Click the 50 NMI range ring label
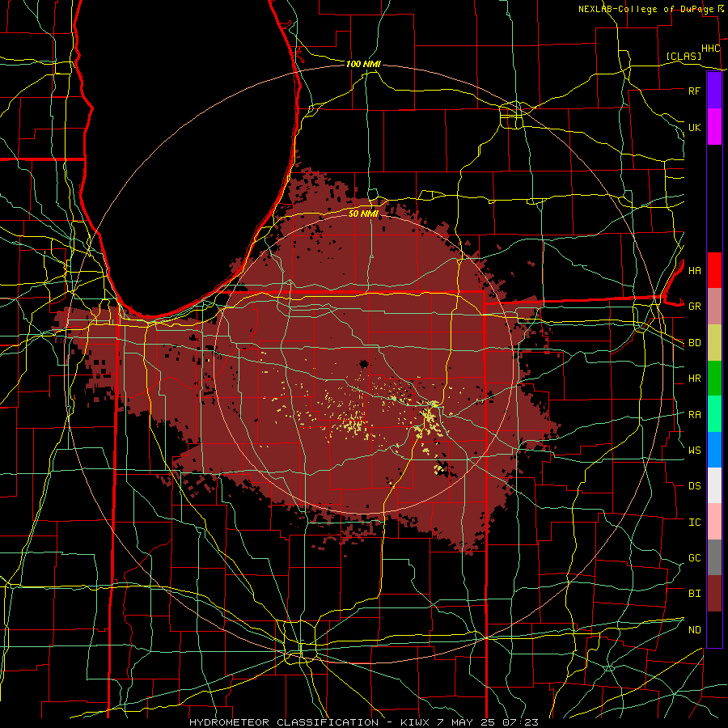This screenshot has height=728, width=728. [363, 214]
